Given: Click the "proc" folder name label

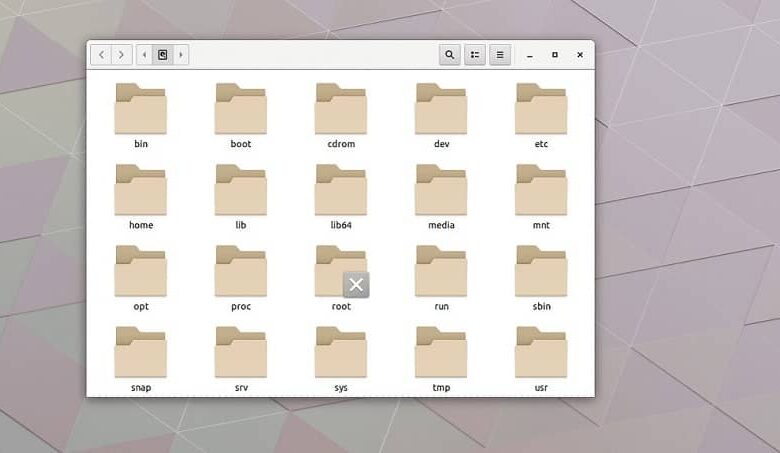Looking at the screenshot, I should pyautogui.click(x=241, y=307).
